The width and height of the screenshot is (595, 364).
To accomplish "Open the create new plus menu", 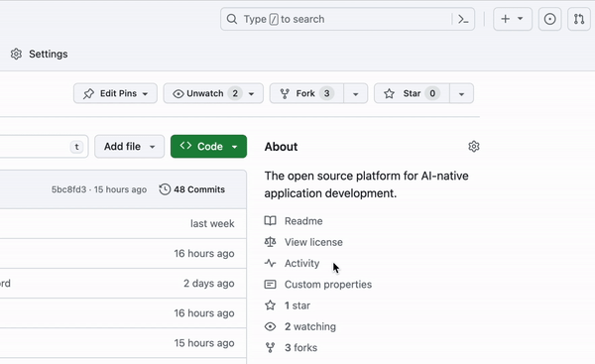I will [x=513, y=19].
